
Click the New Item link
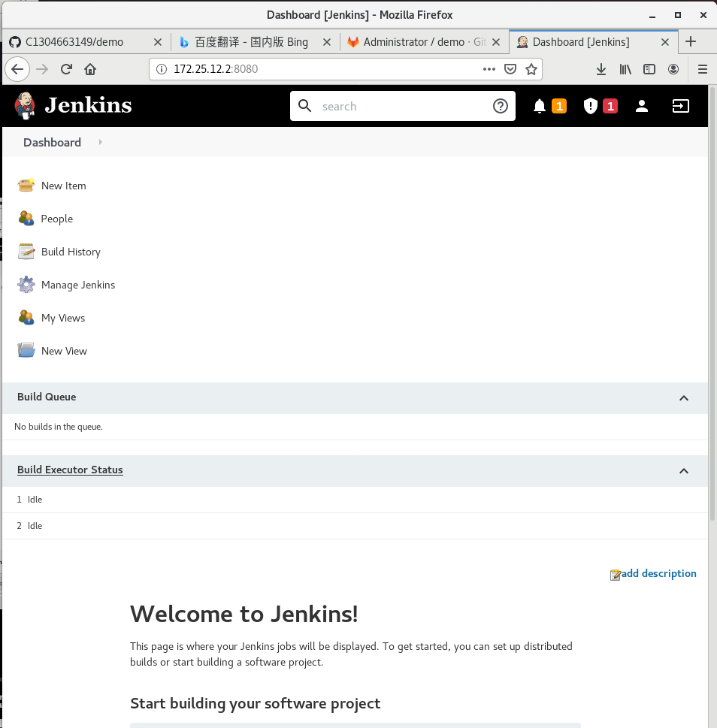[x=64, y=186]
